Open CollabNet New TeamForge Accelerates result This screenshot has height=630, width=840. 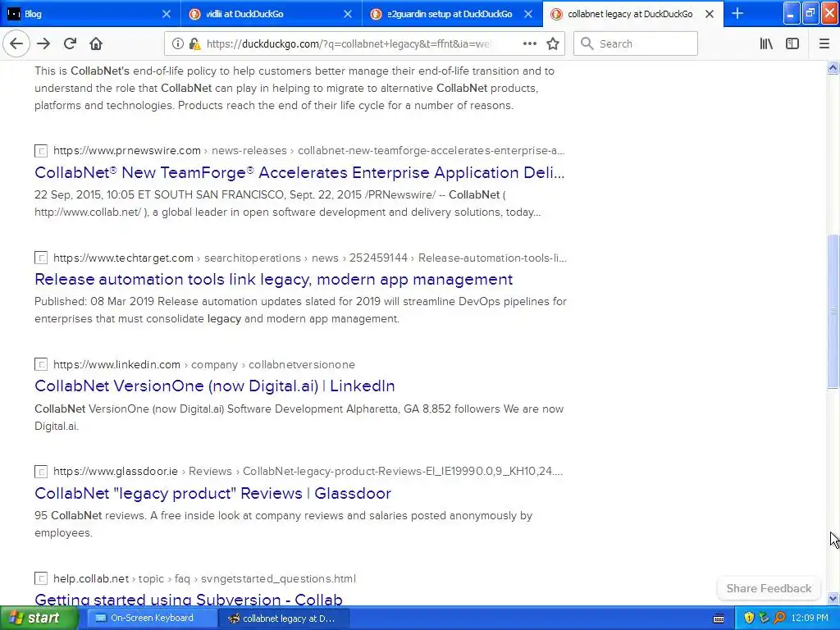pos(299,172)
